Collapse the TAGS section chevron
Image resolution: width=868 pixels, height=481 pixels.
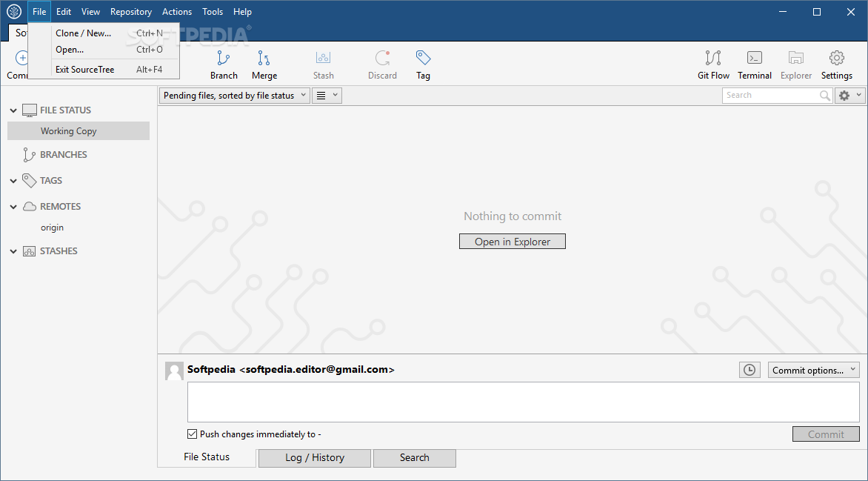13,181
